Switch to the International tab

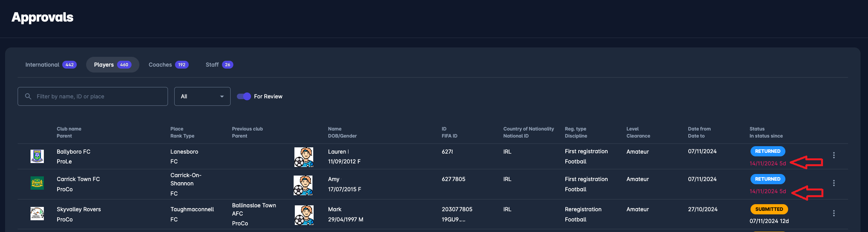pos(51,65)
